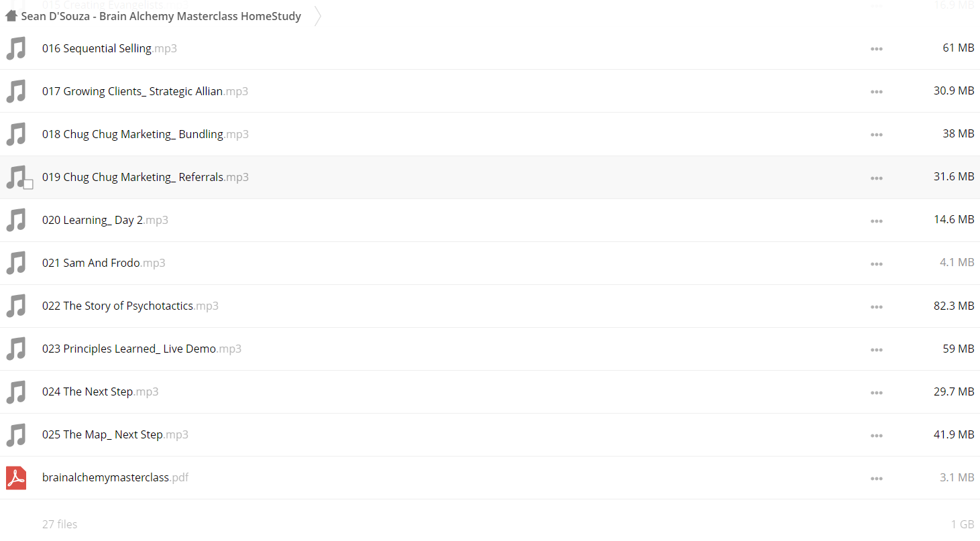
Task: Open 017 Growing Clients Strategic Allian file
Action: pyautogui.click(x=145, y=91)
